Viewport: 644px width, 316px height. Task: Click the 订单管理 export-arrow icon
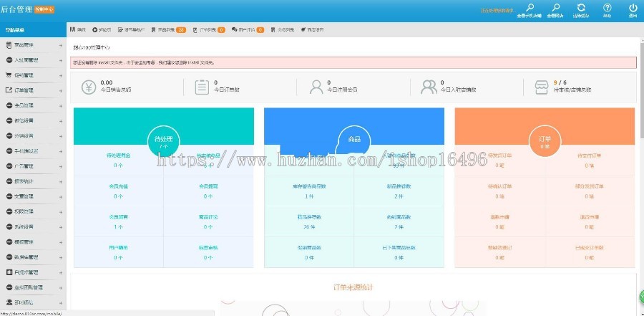(9, 90)
